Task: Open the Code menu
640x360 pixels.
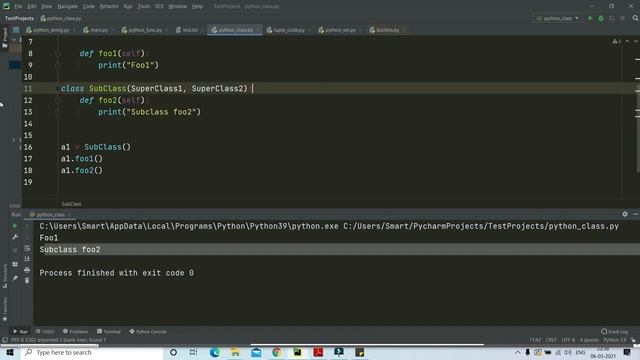Action: [x=89, y=6]
